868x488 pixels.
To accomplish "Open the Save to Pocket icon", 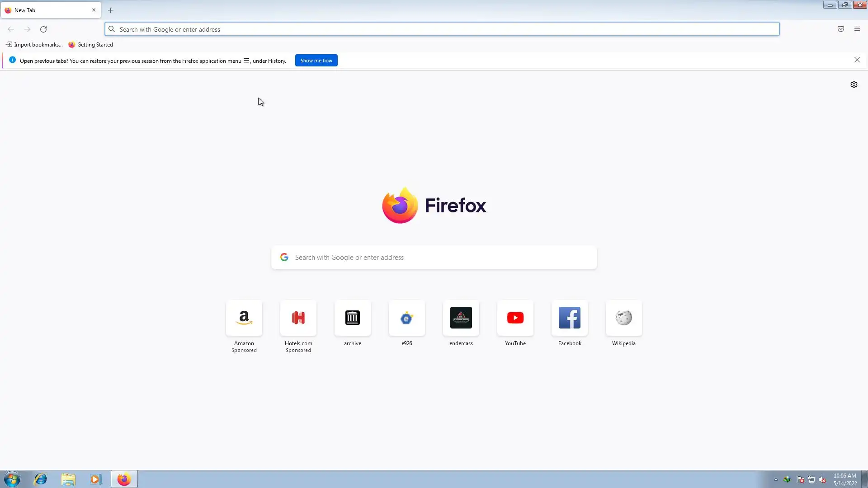I will (x=840, y=29).
